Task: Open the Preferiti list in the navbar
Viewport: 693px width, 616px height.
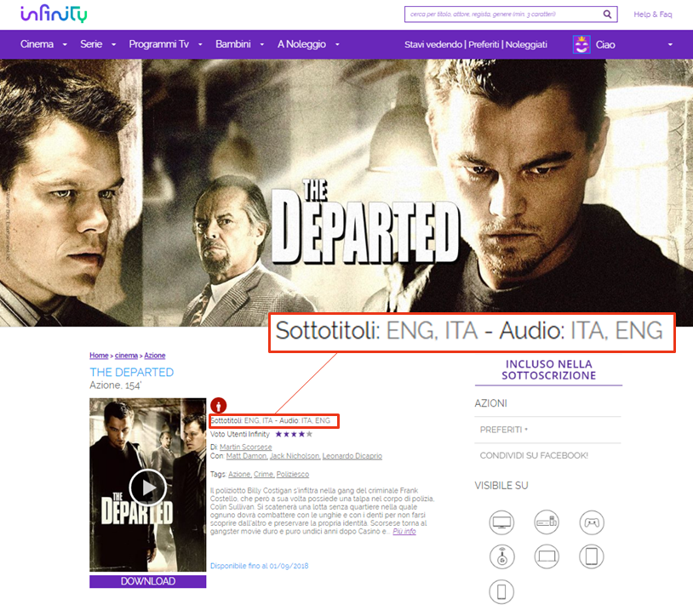Action: point(484,44)
